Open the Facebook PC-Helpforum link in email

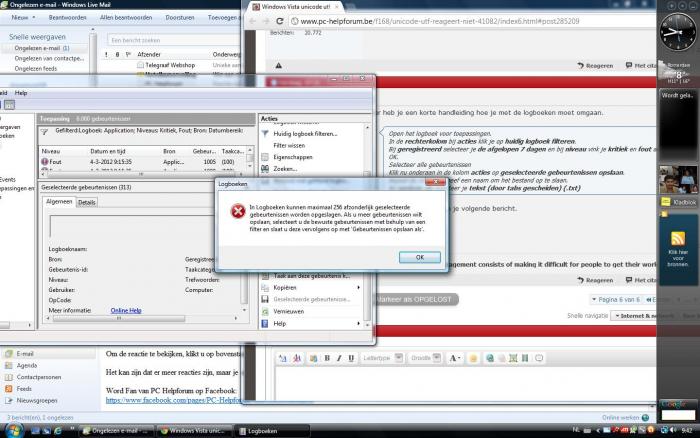pyautogui.click(x=174, y=400)
